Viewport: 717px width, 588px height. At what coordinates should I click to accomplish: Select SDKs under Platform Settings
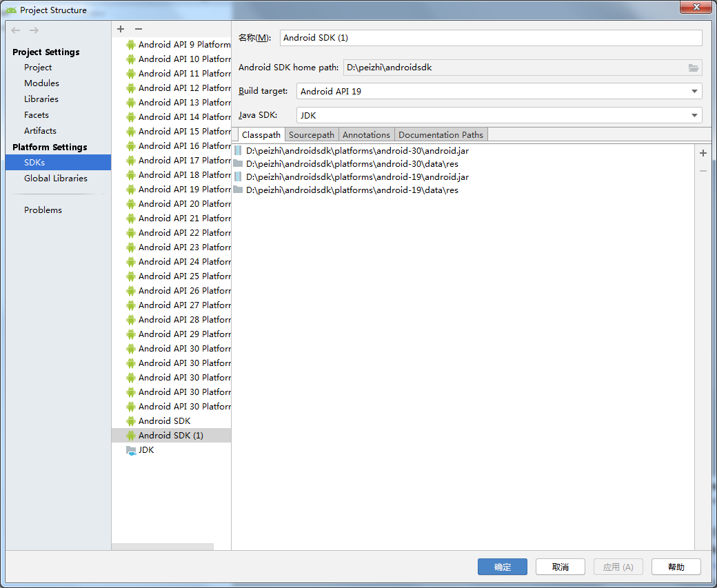pyautogui.click(x=58, y=162)
